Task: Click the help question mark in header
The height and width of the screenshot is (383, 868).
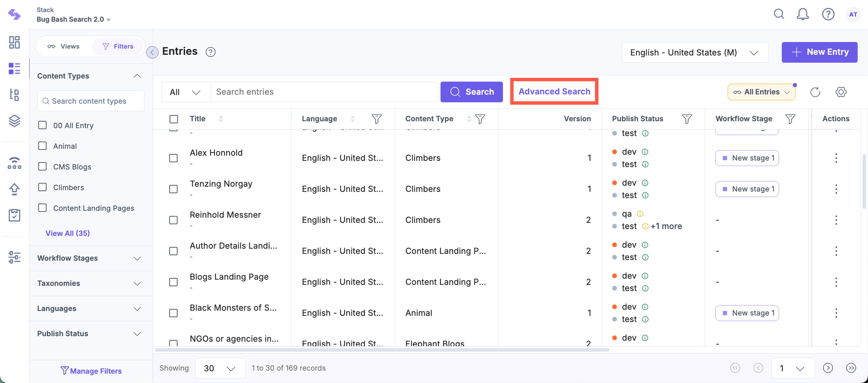Action: [828, 14]
